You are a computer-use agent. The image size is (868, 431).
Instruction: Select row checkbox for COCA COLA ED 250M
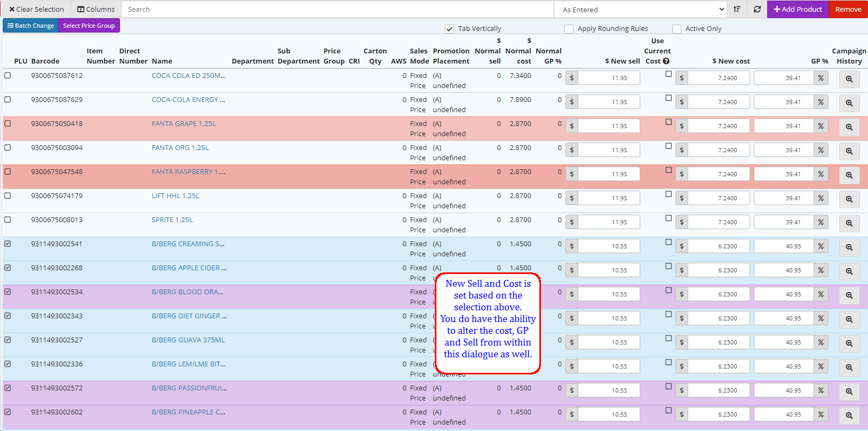click(x=7, y=75)
